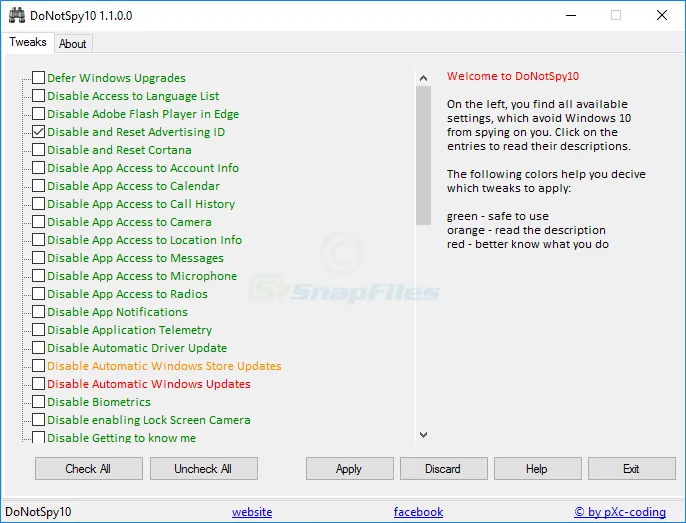
Task: Check Disable Automatic Driver Update box
Action: coord(38,347)
